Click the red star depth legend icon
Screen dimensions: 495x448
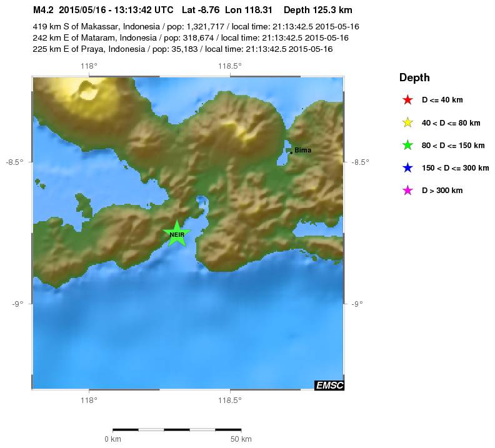[x=407, y=100]
